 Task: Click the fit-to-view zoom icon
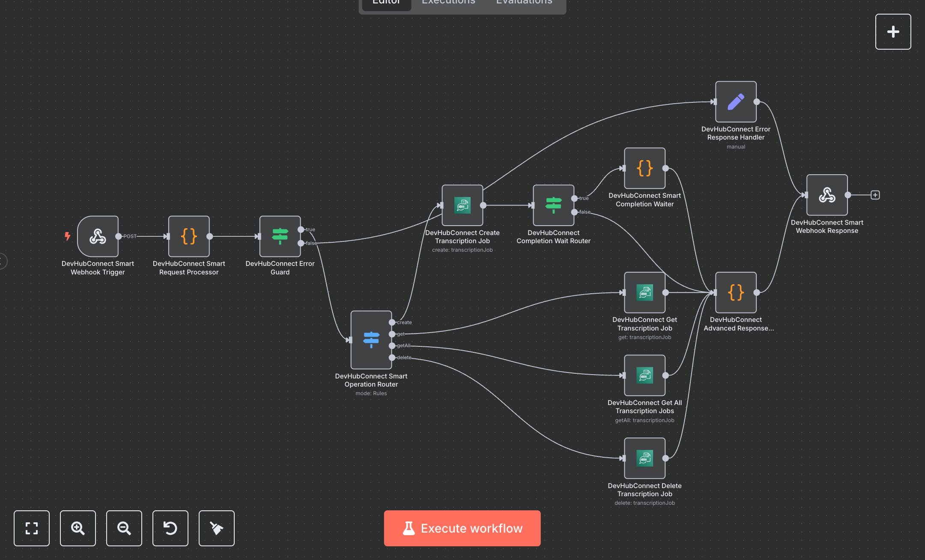(32, 528)
